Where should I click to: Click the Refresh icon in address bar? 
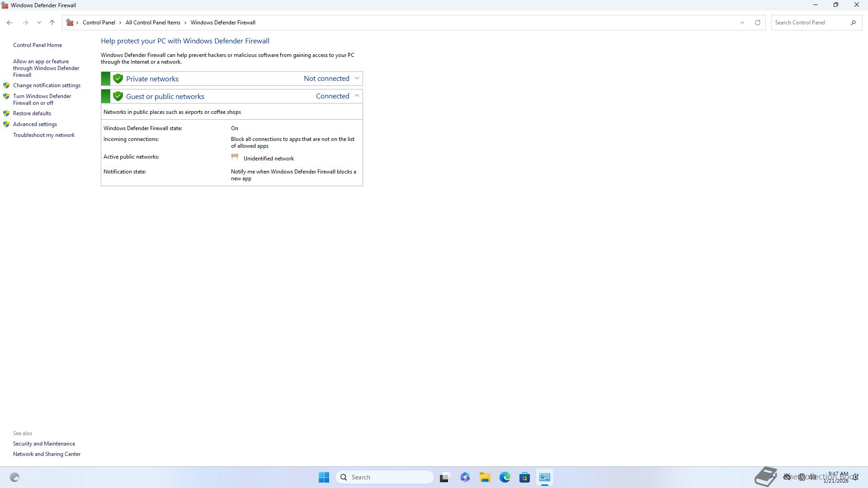point(757,23)
